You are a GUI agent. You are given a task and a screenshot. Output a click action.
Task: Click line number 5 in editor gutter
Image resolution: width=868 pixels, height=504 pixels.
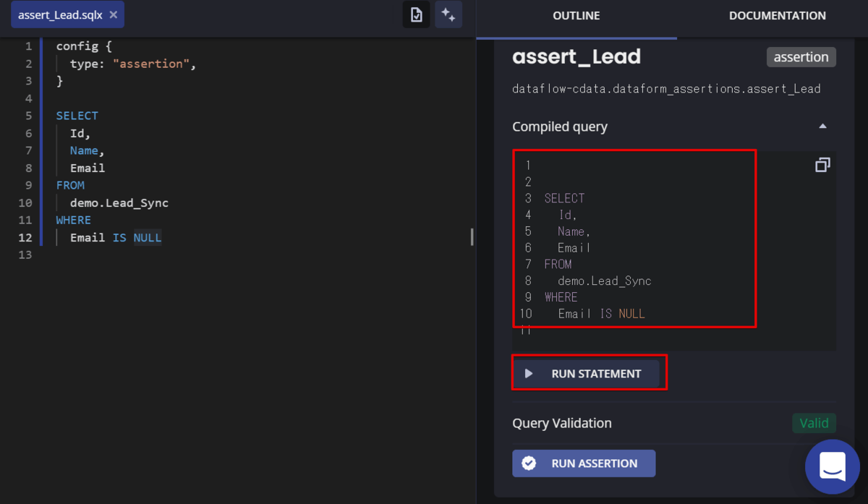(x=28, y=116)
